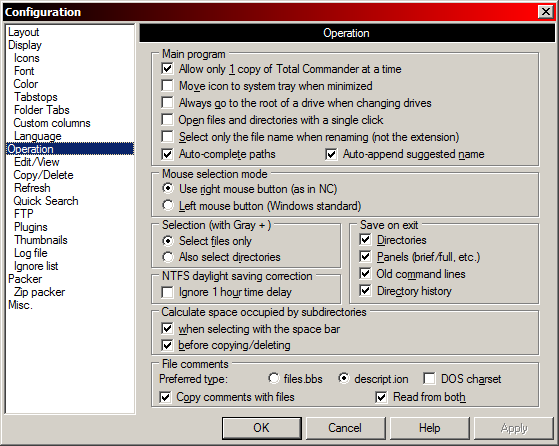Open the Display settings page
559x446 pixels.
(x=25, y=45)
